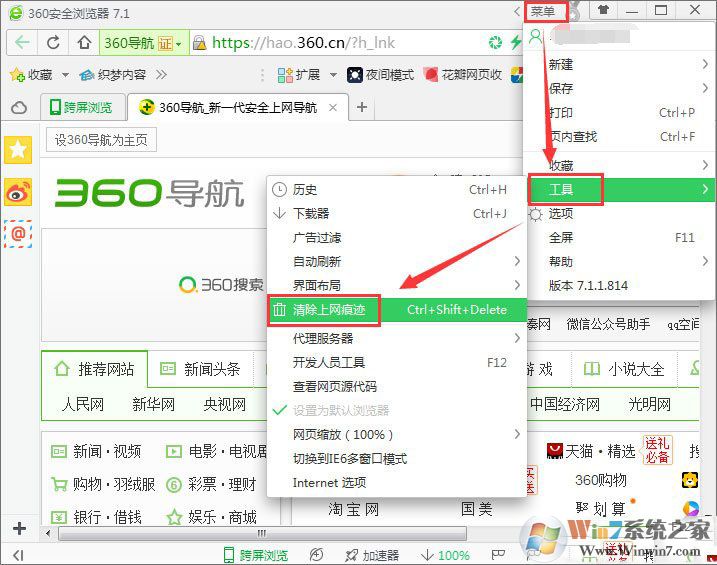Expand the 新建 submenu

705,64
